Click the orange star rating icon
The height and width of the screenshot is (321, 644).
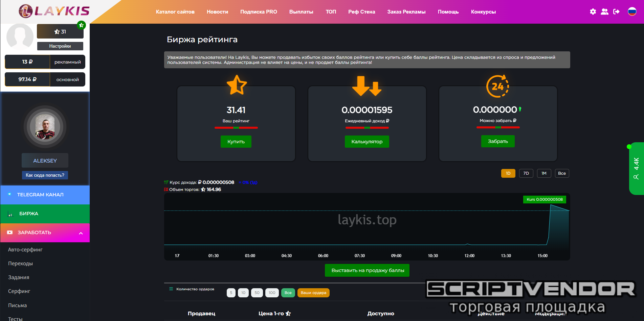click(x=236, y=85)
